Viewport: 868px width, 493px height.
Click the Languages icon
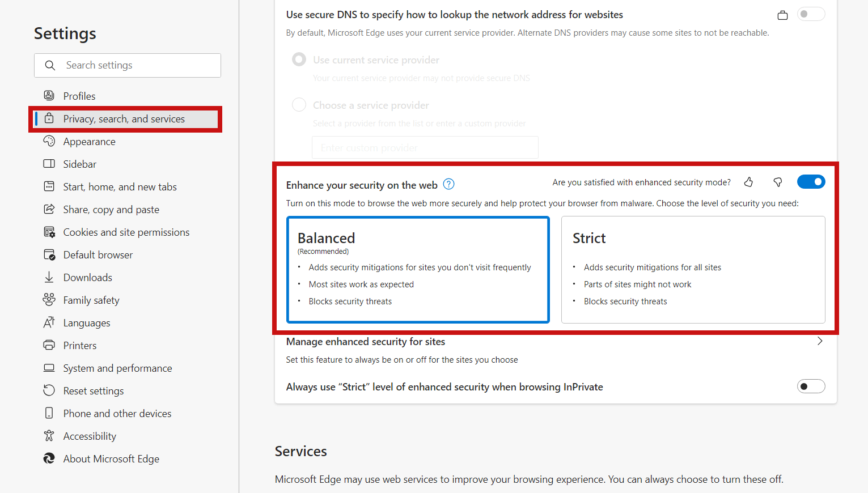tap(49, 322)
